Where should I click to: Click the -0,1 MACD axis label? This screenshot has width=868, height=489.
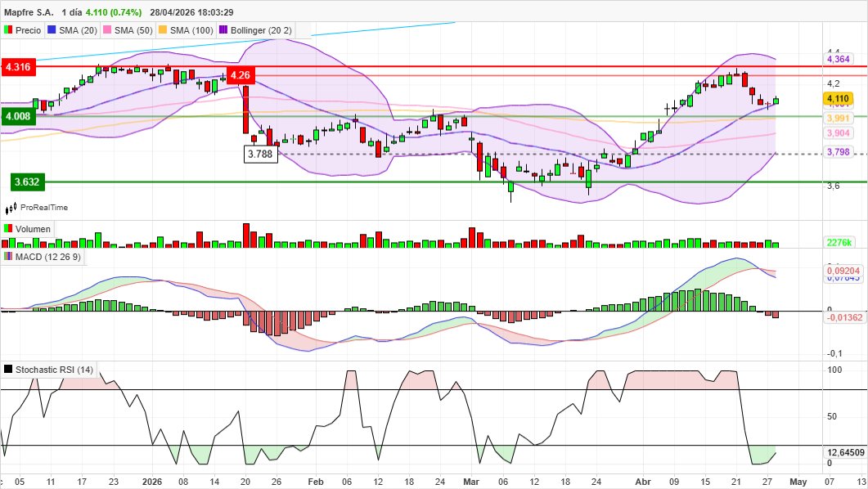(x=834, y=353)
